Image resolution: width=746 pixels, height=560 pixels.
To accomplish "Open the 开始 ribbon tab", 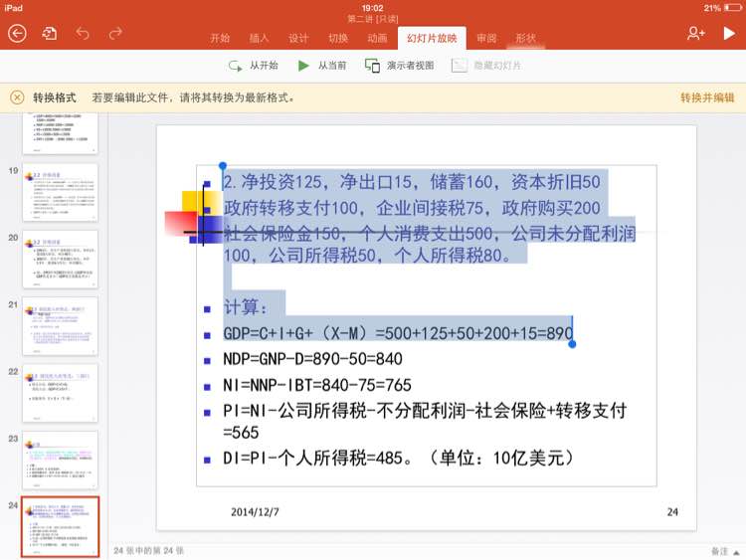I will point(220,38).
